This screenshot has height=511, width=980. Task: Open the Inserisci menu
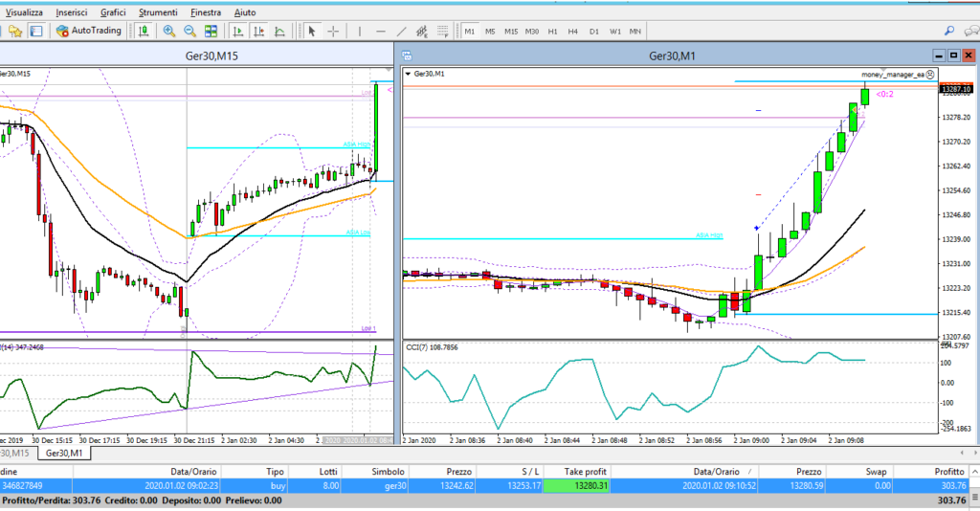click(x=71, y=11)
